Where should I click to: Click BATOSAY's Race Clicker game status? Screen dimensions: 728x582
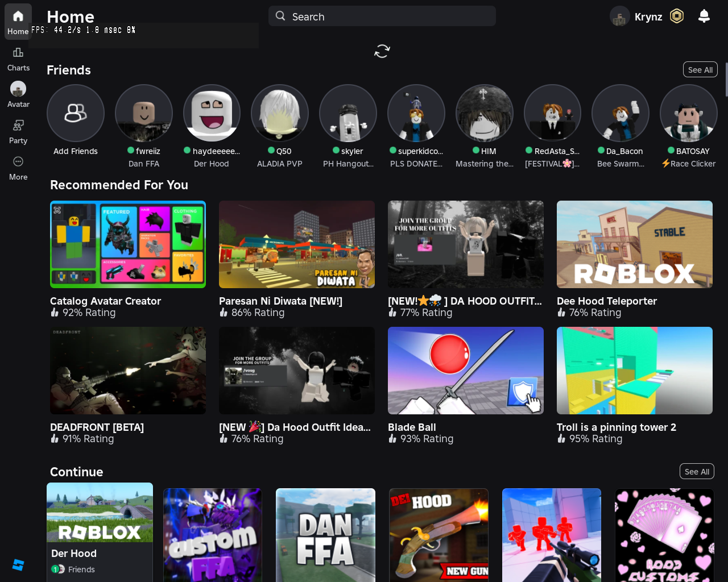pyautogui.click(x=689, y=164)
